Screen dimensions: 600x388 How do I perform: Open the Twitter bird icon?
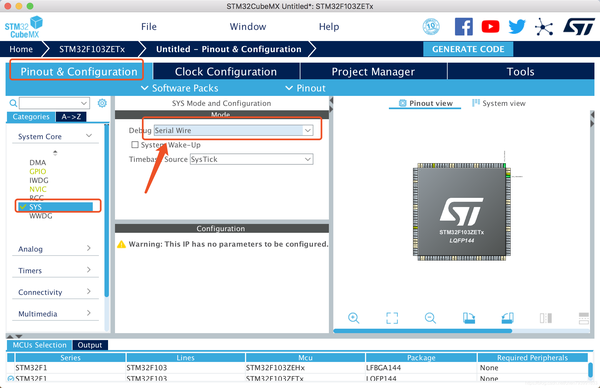(517, 27)
